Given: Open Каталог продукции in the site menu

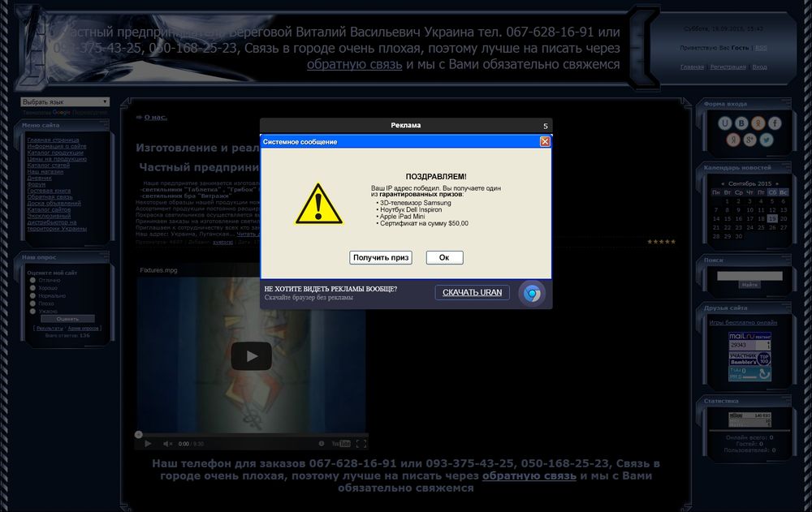Looking at the screenshot, I should (x=55, y=153).
